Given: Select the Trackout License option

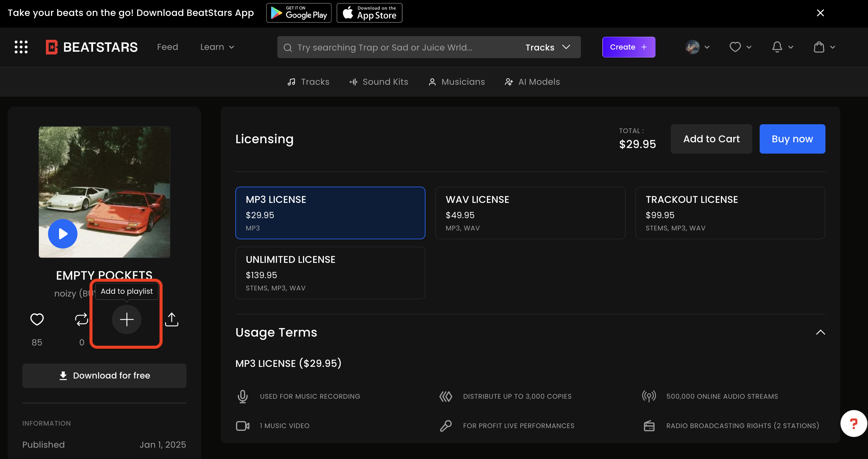Looking at the screenshot, I should [730, 213].
